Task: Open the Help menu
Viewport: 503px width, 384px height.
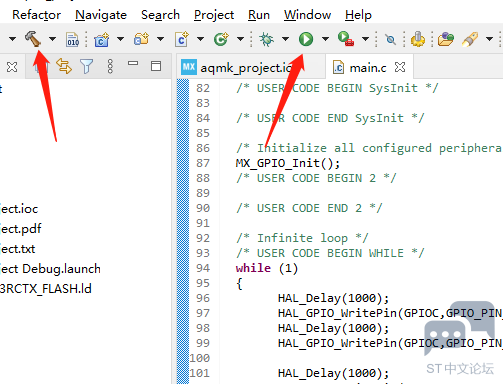Action: [358, 15]
